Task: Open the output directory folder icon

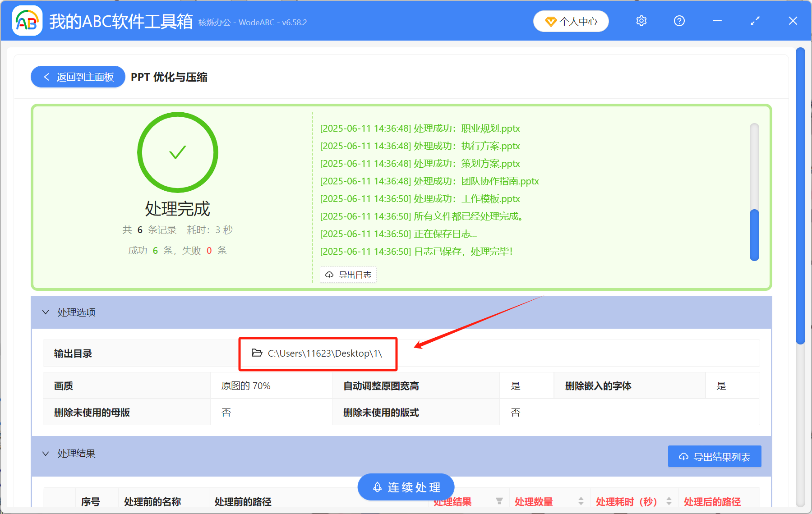Action: click(x=255, y=353)
